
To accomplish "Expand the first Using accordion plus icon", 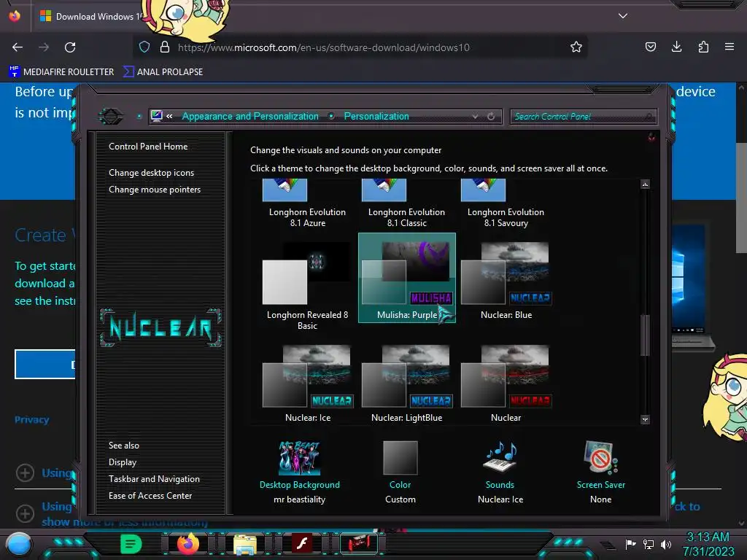I will click(25, 472).
